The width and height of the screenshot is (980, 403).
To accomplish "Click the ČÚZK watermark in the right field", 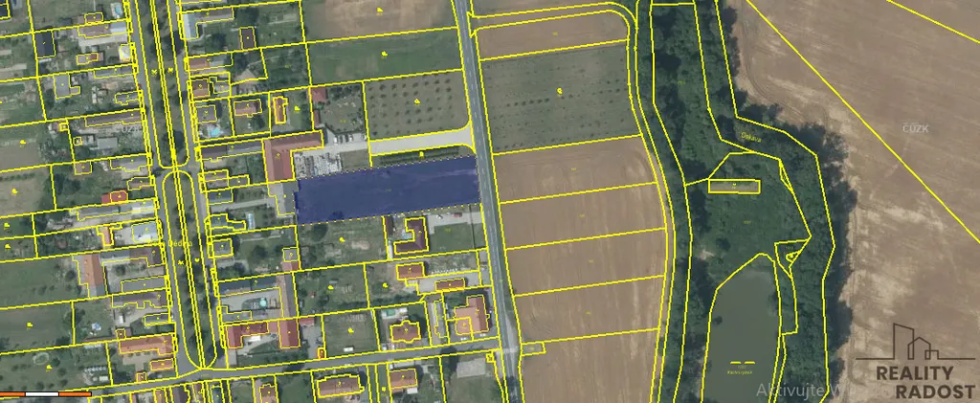I will [x=915, y=127].
